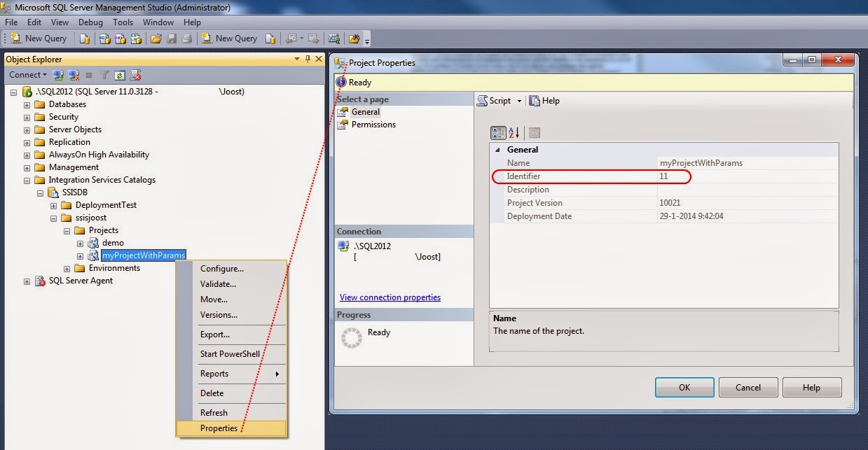The image size is (868, 450).
Task: Switch property grid to Categorized view
Action: pos(499,133)
